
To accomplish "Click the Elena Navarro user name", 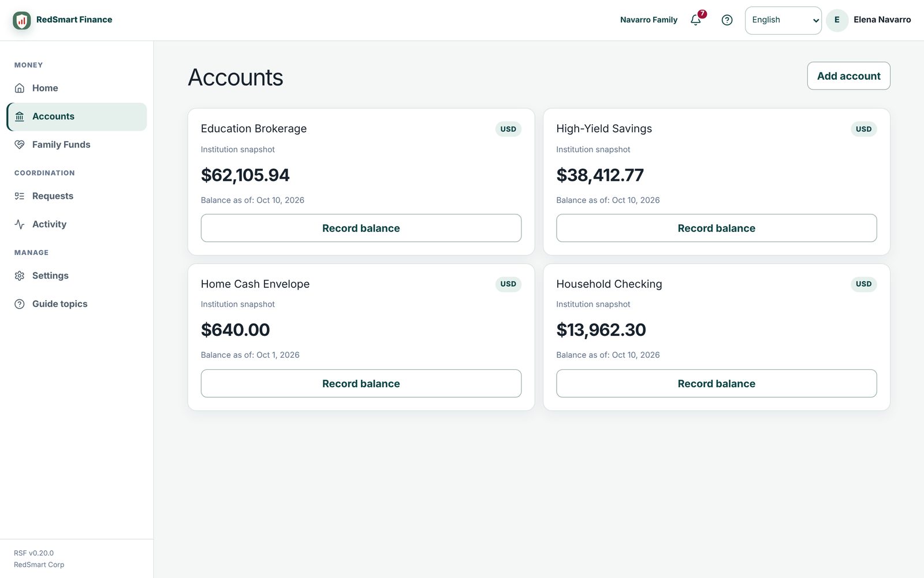I will click(x=882, y=20).
